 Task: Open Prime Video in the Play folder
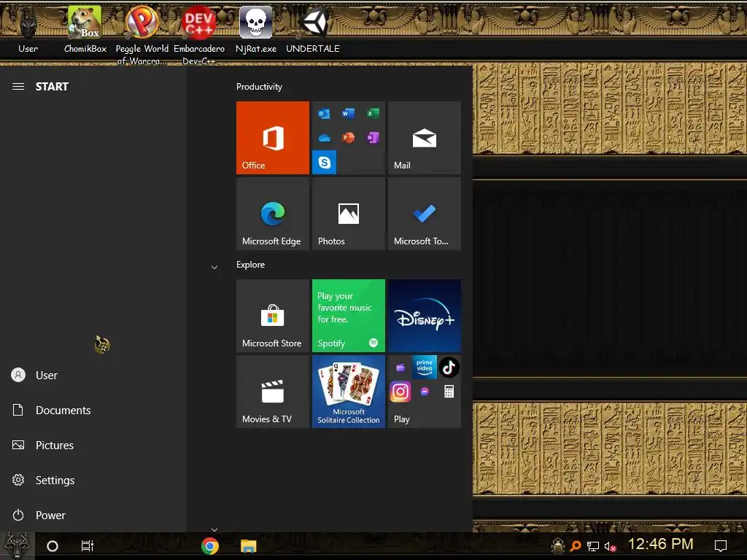425,367
